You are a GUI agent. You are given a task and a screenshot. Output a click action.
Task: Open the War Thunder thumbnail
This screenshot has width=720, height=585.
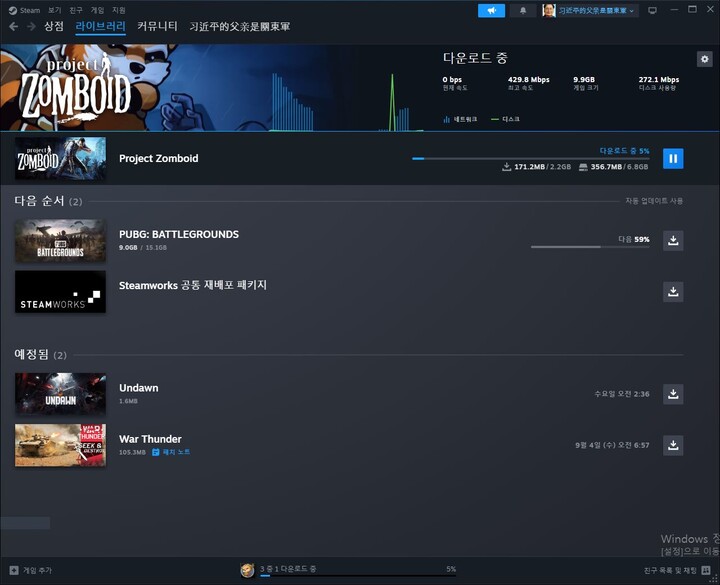[60, 445]
